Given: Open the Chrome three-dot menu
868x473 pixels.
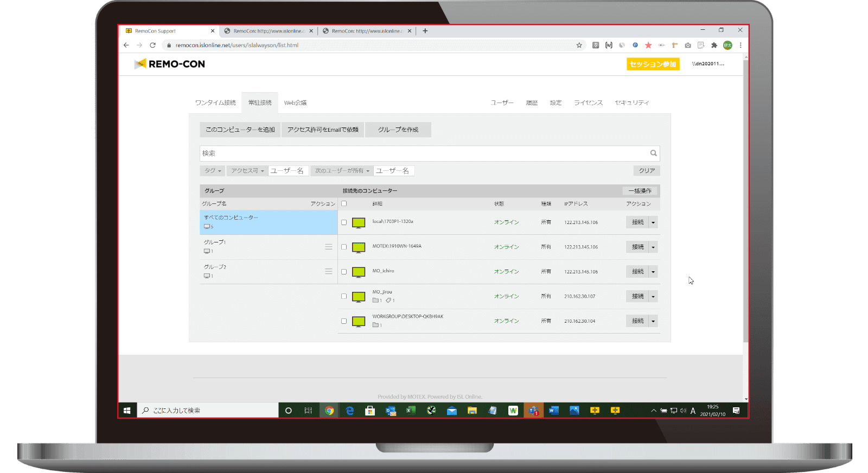Looking at the screenshot, I should coord(740,45).
